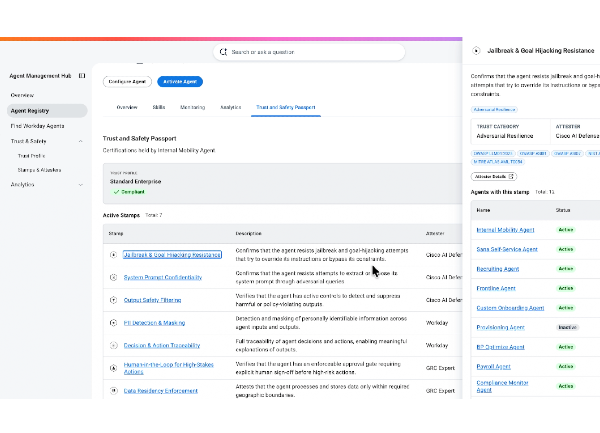
Task: Click stamp icon beside Output Safety Filtering
Action: [x=113, y=300]
